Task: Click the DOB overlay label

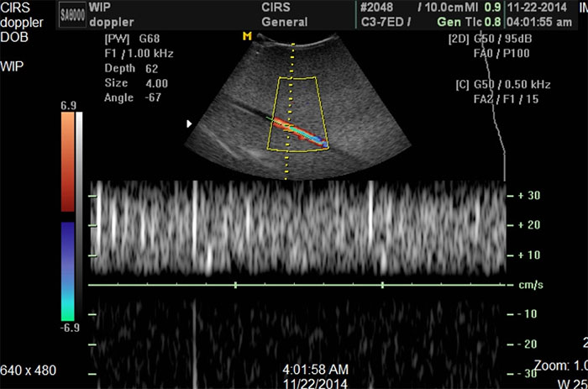Action: pos(14,37)
